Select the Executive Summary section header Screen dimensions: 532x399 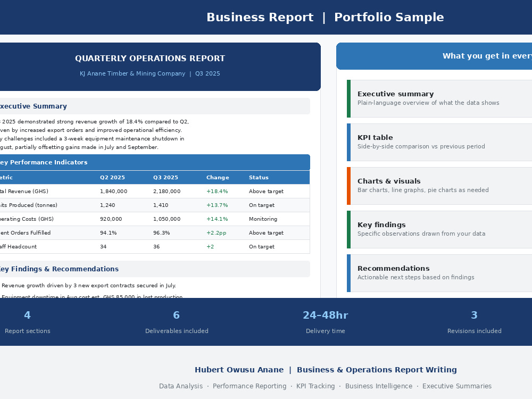click(155, 106)
